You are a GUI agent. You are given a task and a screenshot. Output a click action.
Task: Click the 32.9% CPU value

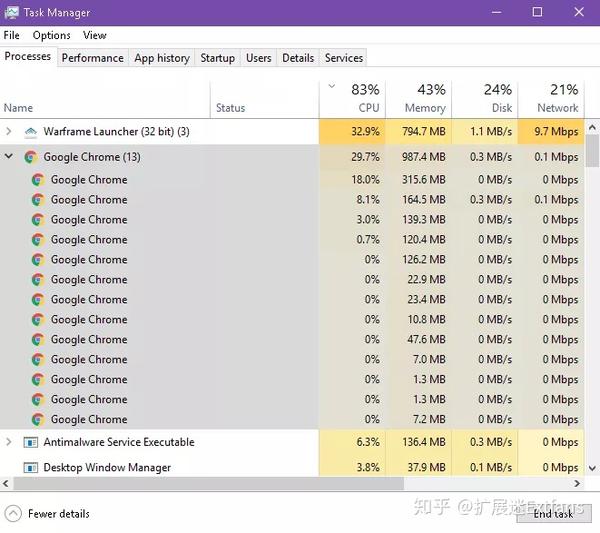coord(365,132)
